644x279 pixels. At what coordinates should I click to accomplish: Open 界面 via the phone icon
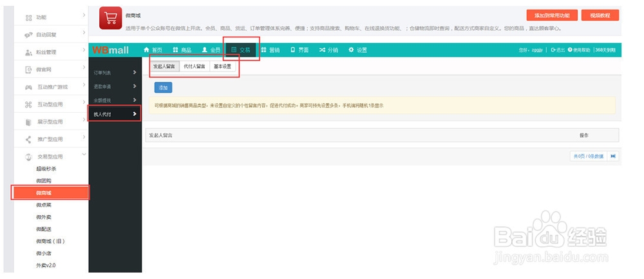click(293, 50)
